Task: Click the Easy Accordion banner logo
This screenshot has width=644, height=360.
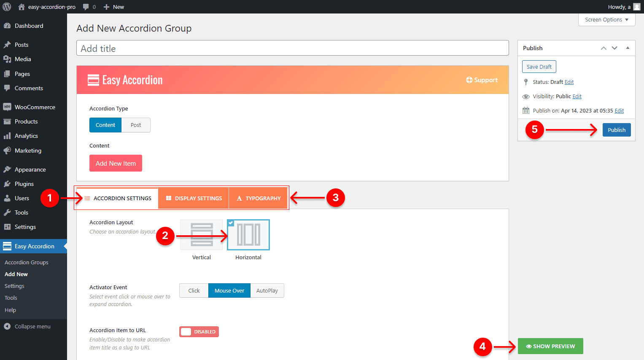Action: coord(125,80)
